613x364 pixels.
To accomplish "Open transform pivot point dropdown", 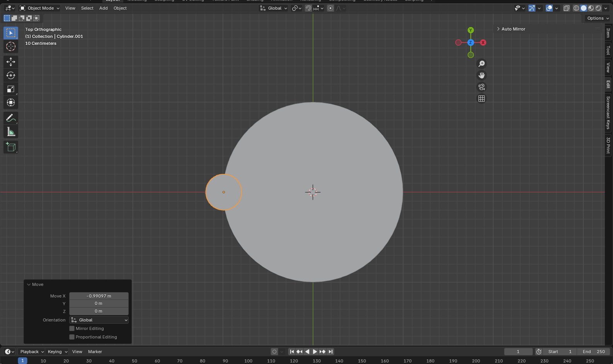I will pyautogui.click(x=296, y=8).
